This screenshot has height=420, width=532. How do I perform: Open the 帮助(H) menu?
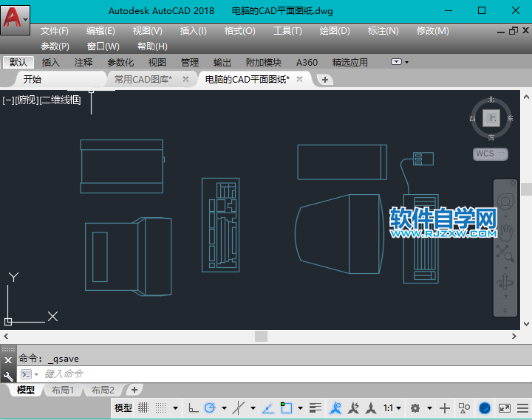click(152, 46)
